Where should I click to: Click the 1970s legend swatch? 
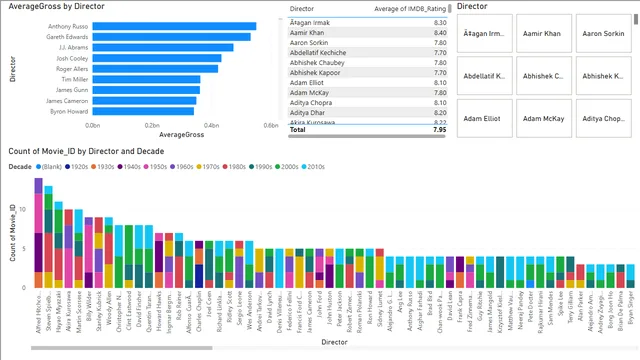[199, 167]
